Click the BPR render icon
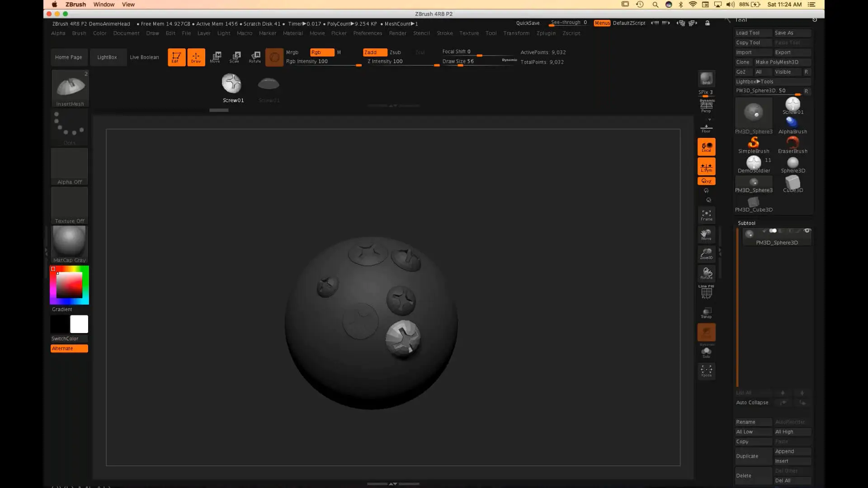This screenshot has width=868, height=488. (706, 79)
